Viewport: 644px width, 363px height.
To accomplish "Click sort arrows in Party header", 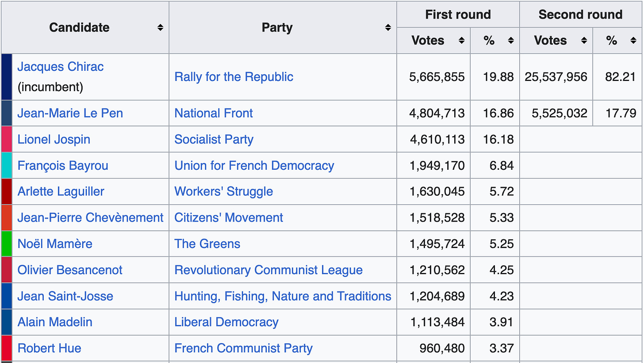I will point(388,27).
